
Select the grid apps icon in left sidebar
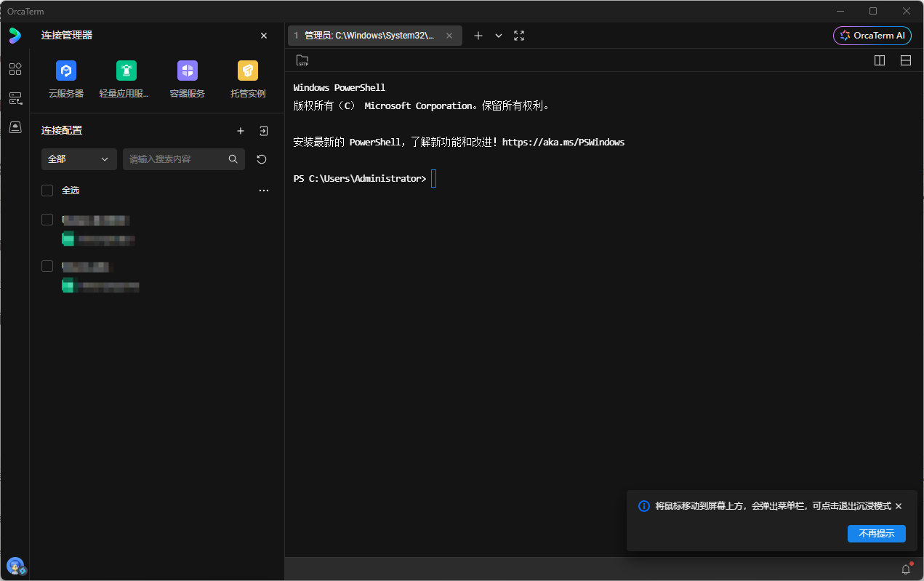[15, 69]
